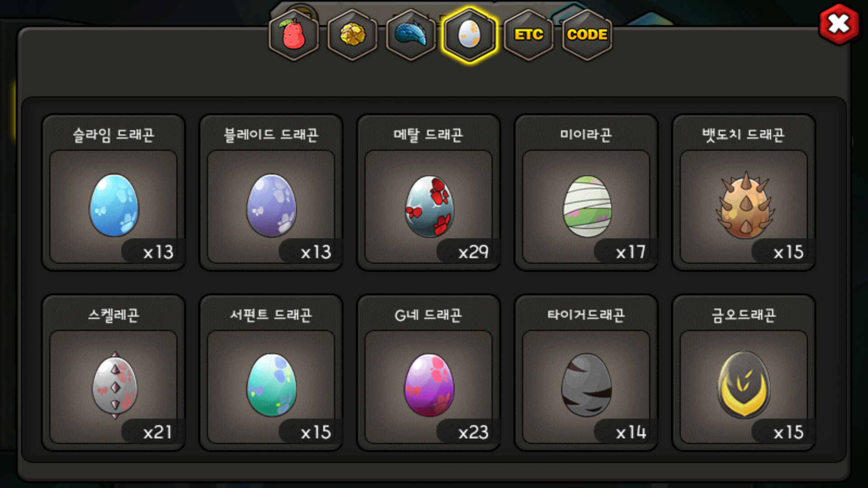The width and height of the screenshot is (868, 488).
Task: Open the red fruit food tab
Action: [294, 35]
